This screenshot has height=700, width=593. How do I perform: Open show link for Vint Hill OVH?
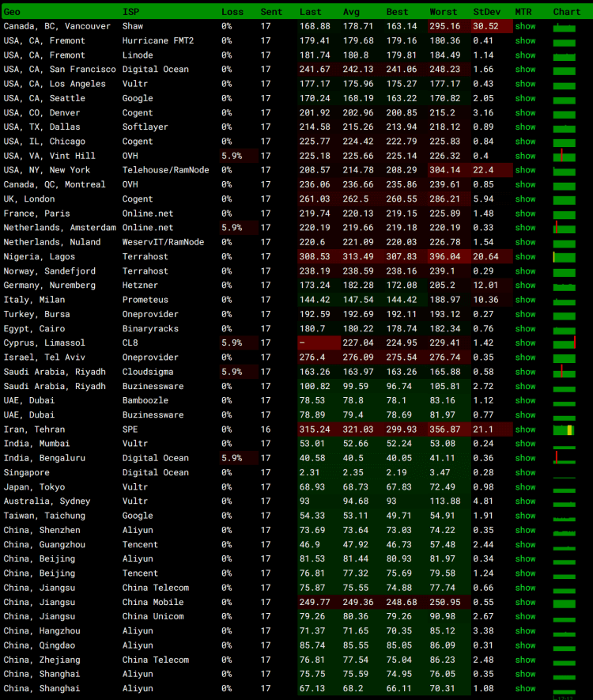[x=525, y=156]
